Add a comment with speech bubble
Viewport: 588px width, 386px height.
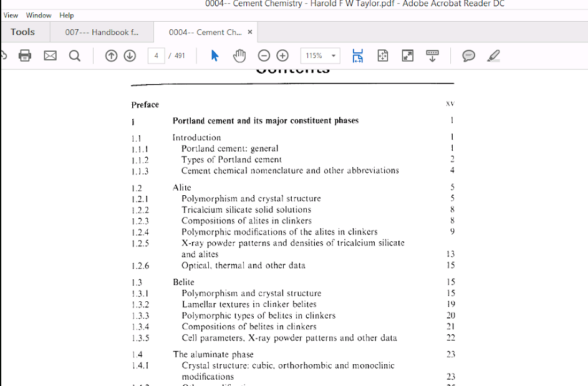click(x=468, y=56)
